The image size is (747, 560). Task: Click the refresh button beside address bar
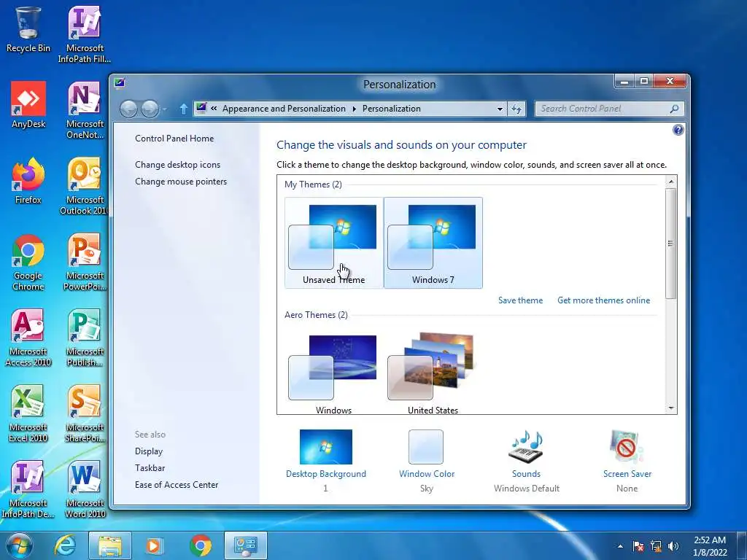click(x=517, y=109)
